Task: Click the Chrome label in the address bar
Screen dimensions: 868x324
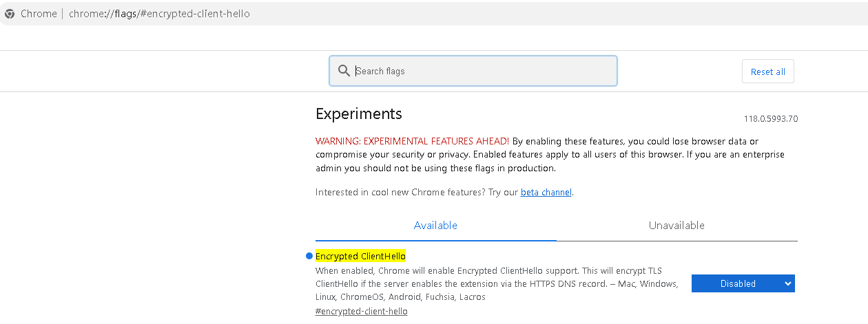Action: [39, 14]
